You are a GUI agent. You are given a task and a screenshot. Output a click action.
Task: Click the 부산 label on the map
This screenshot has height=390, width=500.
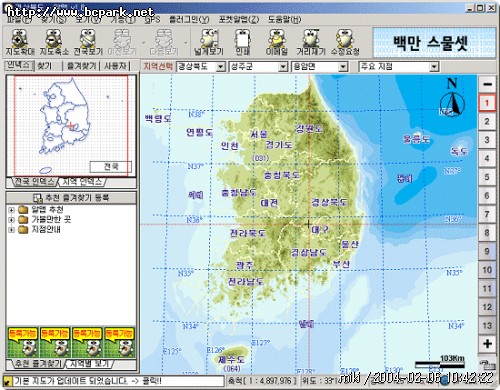tap(341, 264)
